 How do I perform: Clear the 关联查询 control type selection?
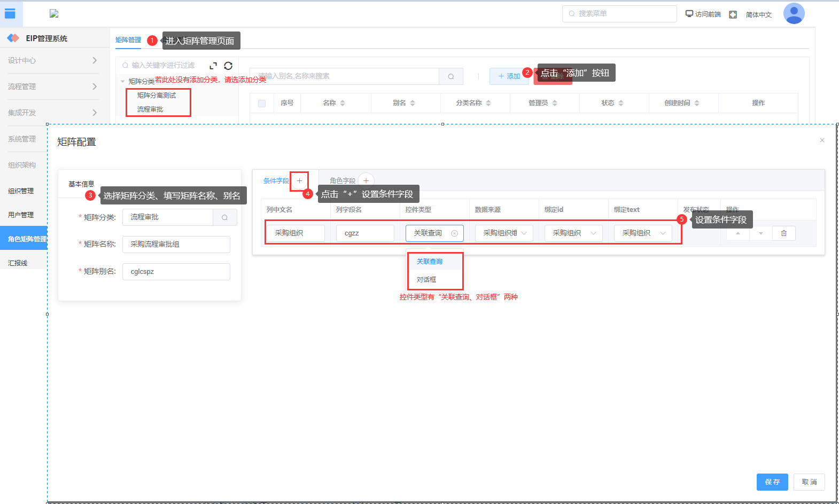click(x=455, y=233)
